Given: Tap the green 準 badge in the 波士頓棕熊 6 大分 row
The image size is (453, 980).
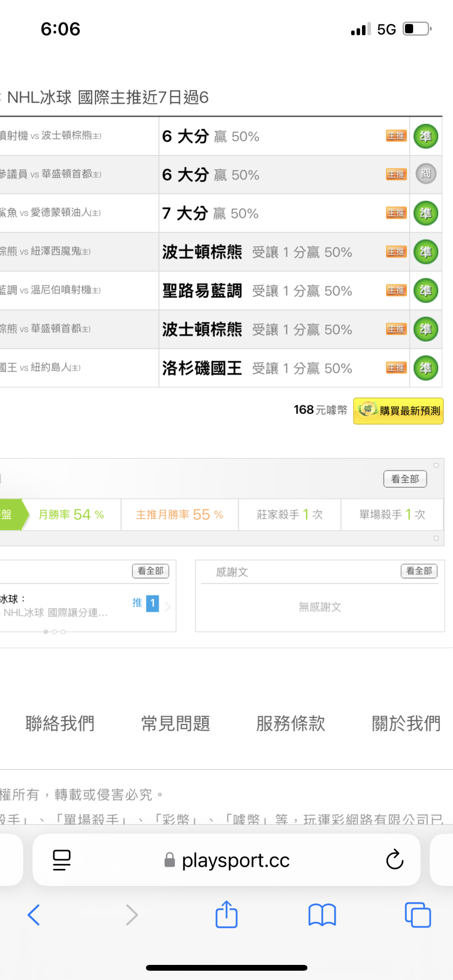Looking at the screenshot, I should tap(426, 136).
